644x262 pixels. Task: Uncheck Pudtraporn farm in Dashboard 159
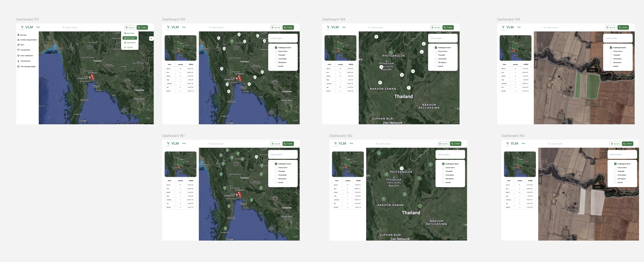click(x=276, y=47)
